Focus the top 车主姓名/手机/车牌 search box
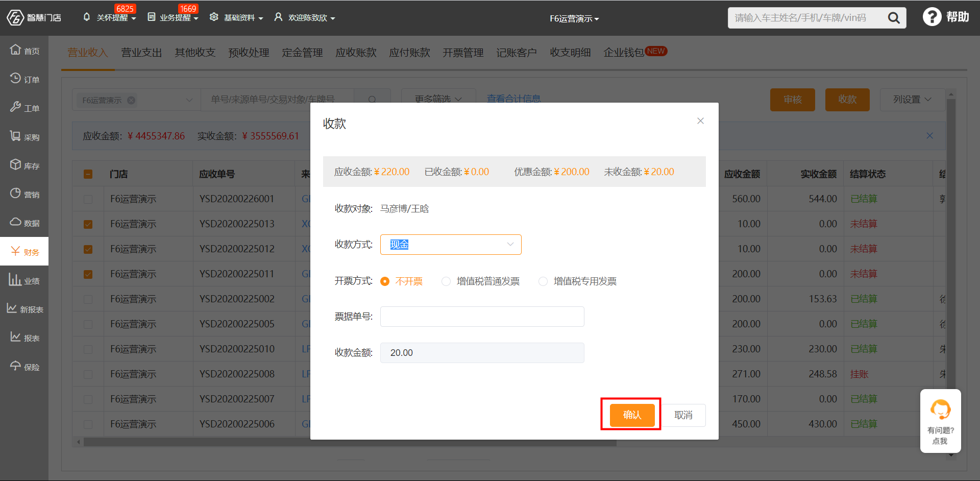Image resolution: width=980 pixels, height=481 pixels. [806, 18]
